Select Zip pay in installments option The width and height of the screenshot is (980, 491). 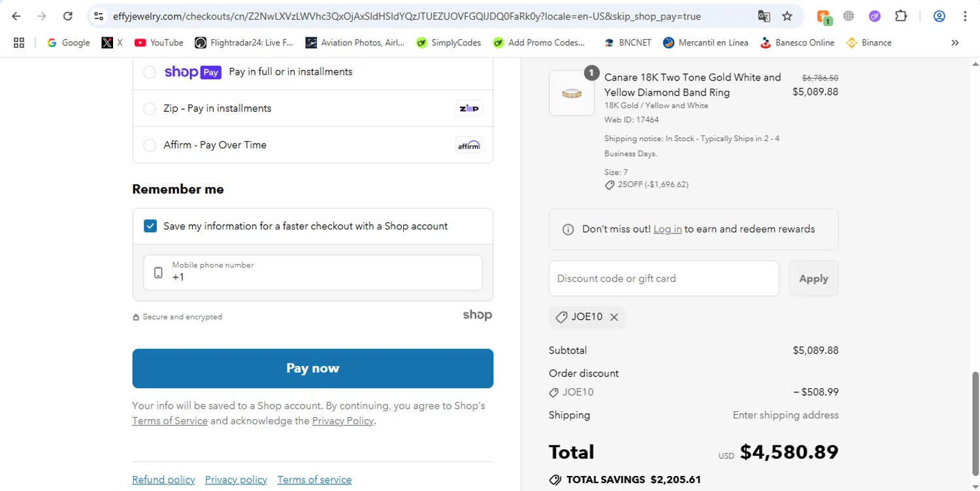(x=150, y=109)
